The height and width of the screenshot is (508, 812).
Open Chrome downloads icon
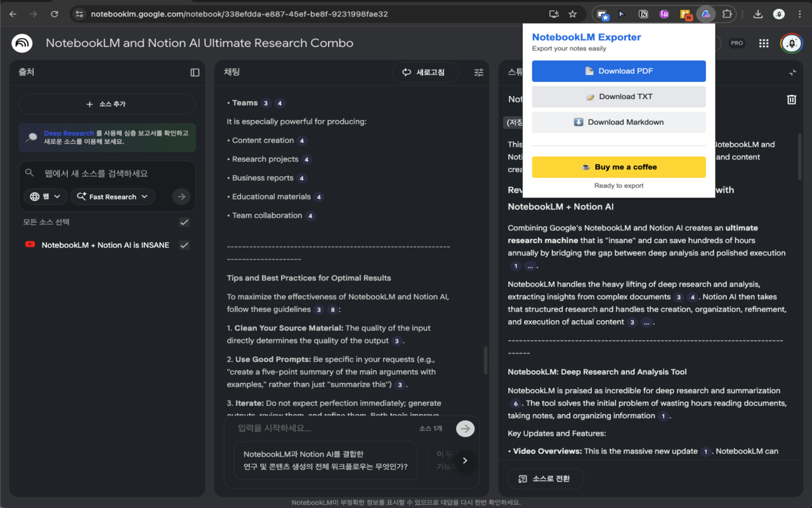click(x=757, y=13)
